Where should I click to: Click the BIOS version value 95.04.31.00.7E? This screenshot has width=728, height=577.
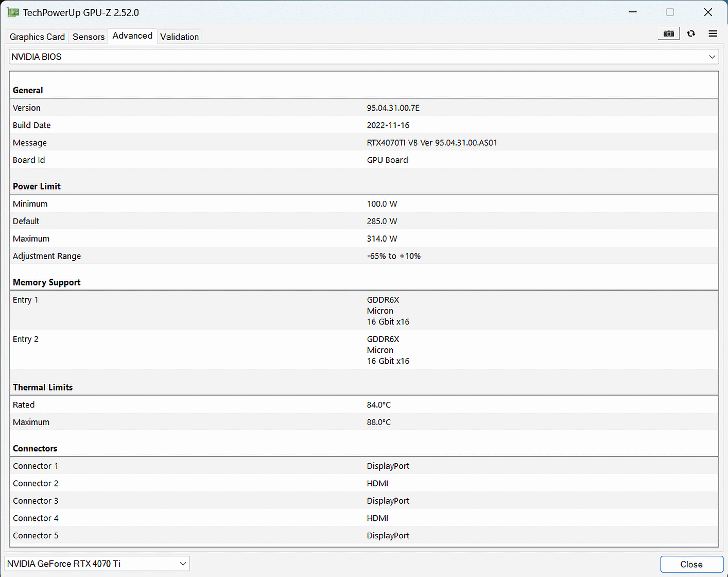393,108
